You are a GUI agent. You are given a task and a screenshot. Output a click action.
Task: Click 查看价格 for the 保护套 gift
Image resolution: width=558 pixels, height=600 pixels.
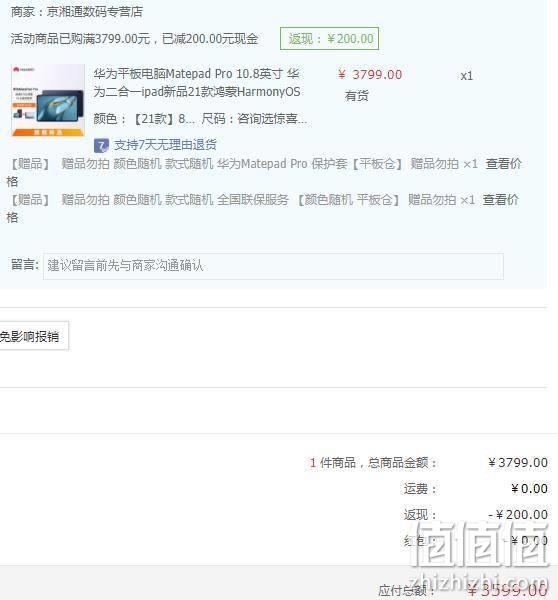coord(504,164)
